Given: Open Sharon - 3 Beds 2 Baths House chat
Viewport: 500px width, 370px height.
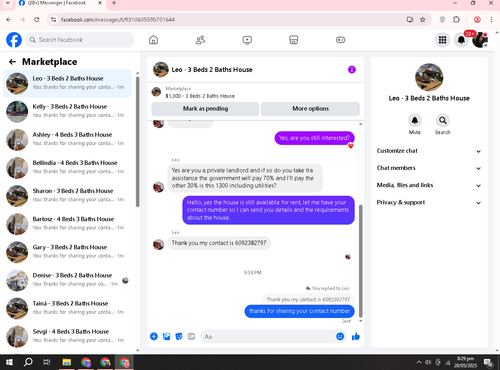Looking at the screenshot, I should point(67,196).
